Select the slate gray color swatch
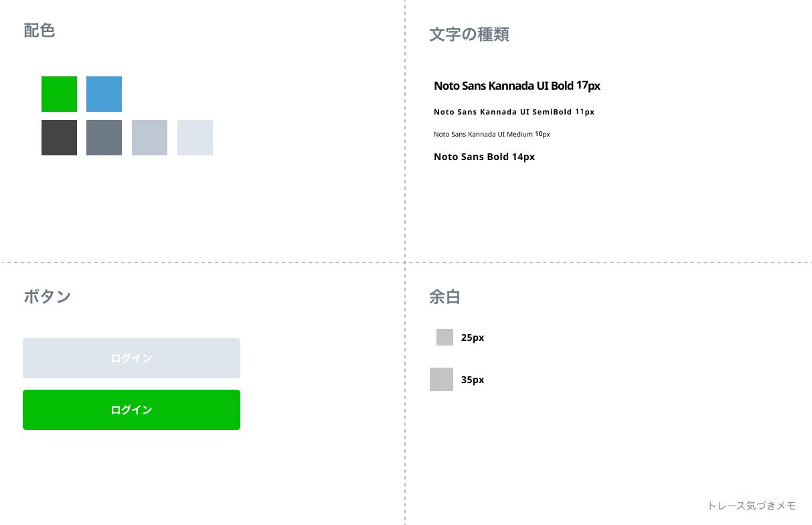Viewport: 812px width, 525px height. (x=104, y=137)
